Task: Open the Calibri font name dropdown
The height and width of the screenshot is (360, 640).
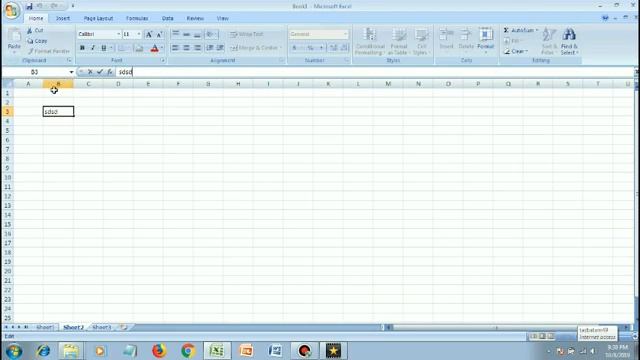Action: click(119, 34)
